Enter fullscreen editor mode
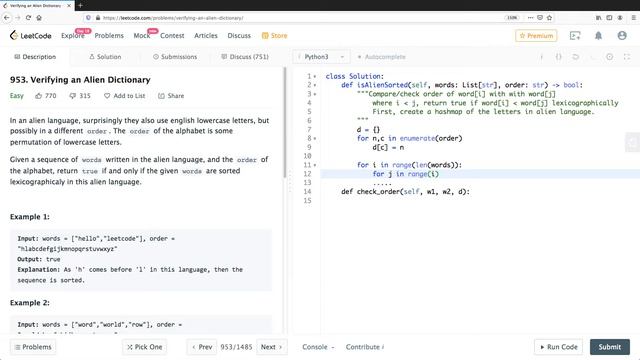The width and height of the screenshot is (640, 360). pos(627,57)
